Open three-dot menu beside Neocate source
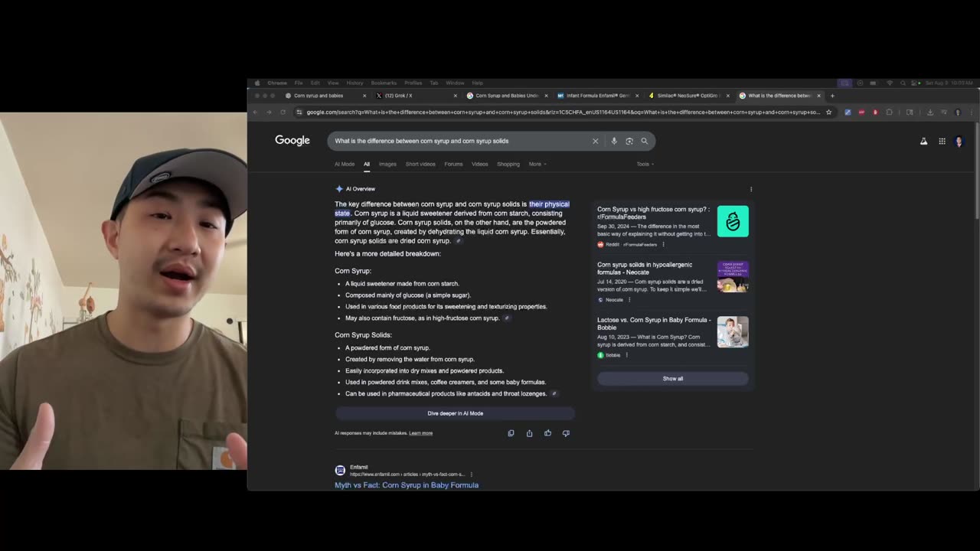Viewport: 980px width, 551px height. click(629, 300)
